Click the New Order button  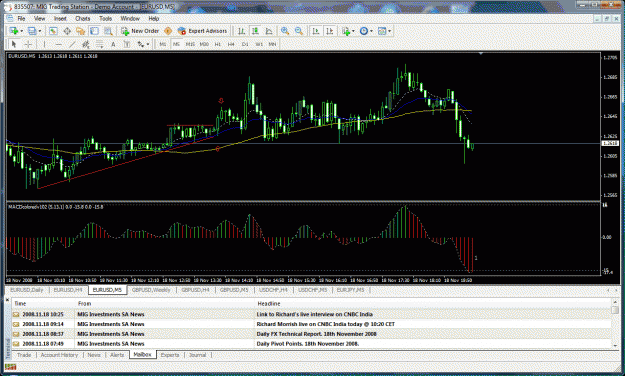point(140,31)
